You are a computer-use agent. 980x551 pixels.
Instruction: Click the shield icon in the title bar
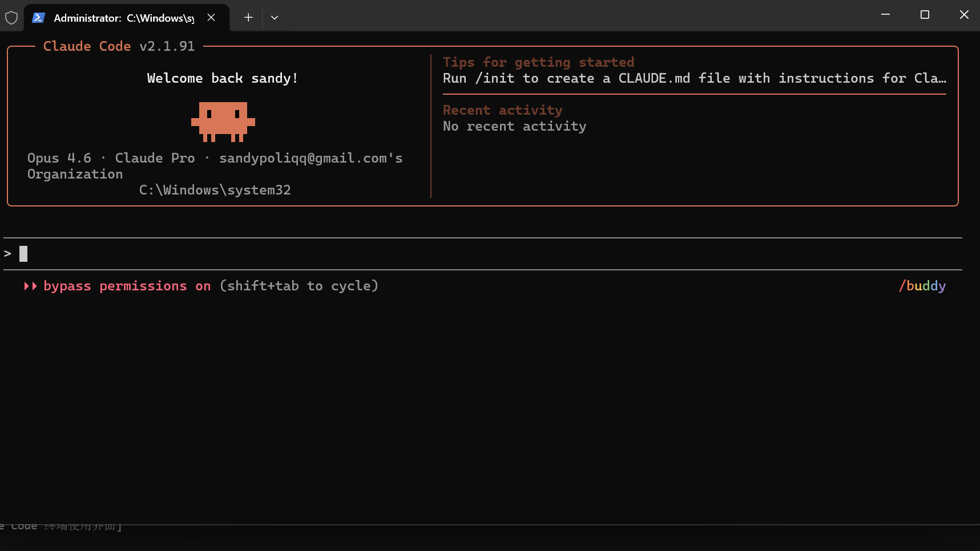click(x=11, y=18)
